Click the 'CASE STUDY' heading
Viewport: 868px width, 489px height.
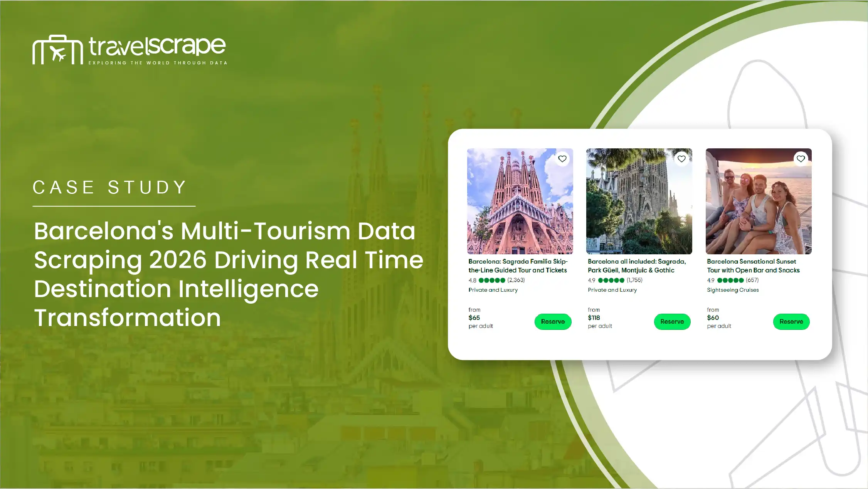pyautogui.click(x=110, y=188)
